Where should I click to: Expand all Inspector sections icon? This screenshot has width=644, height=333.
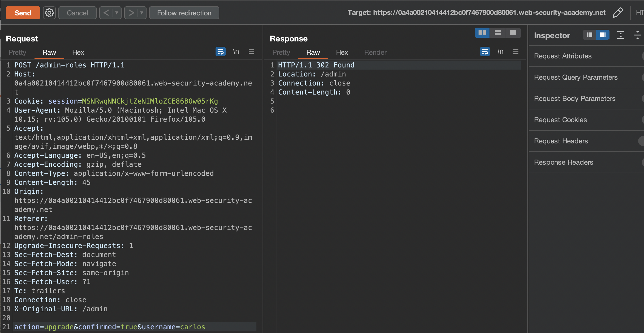click(620, 35)
